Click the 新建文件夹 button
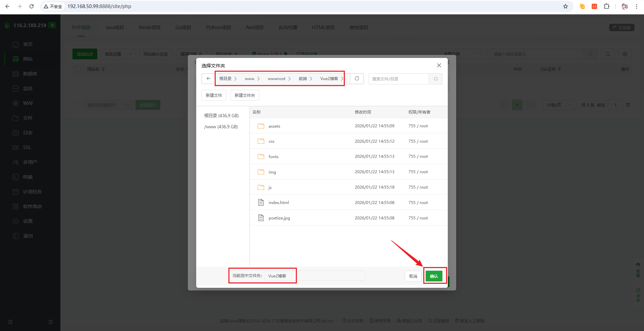The image size is (644, 331). coord(245,95)
